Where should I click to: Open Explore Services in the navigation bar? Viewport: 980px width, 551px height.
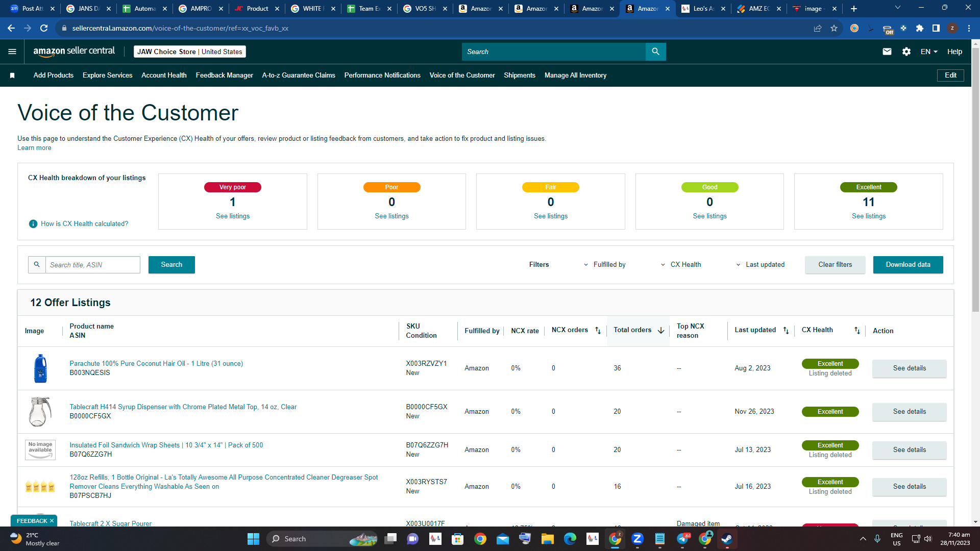108,76
